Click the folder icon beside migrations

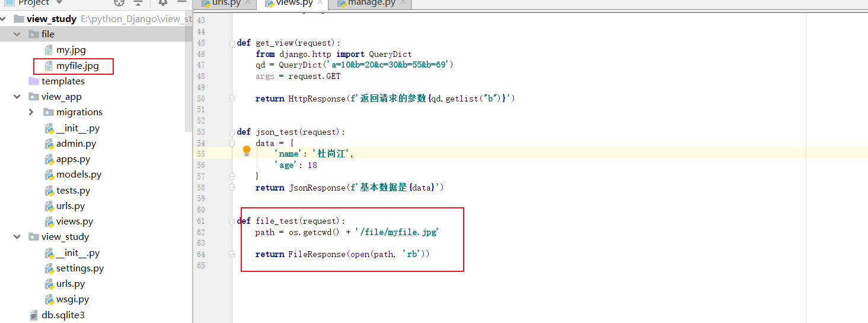click(49, 112)
